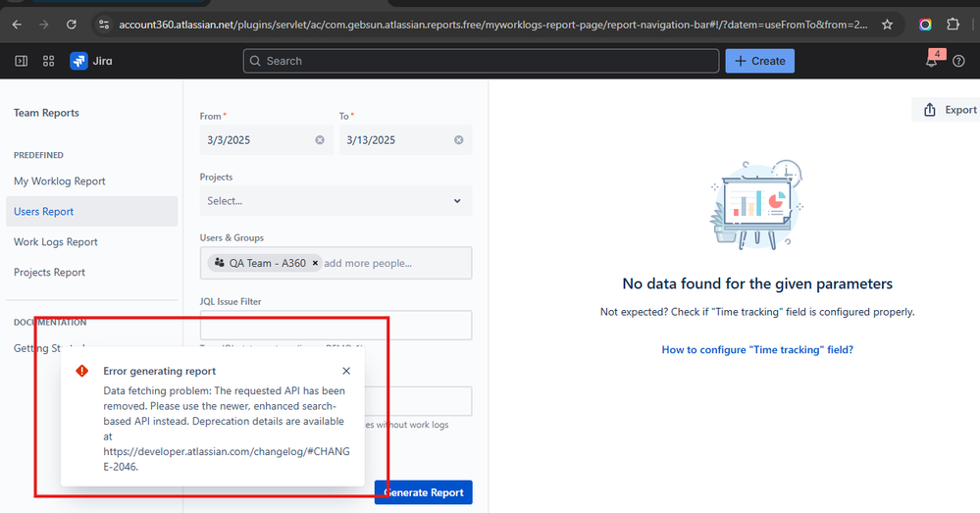This screenshot has width=980, height=513.
Task: Click the To date field 3/13/2025
Action: 405,140
